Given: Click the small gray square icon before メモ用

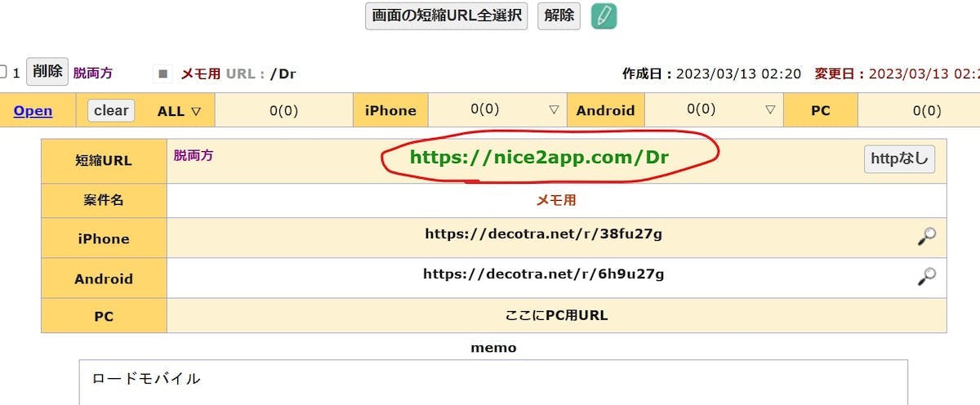Looking at the screenshot, I should (x=163, y=73).
